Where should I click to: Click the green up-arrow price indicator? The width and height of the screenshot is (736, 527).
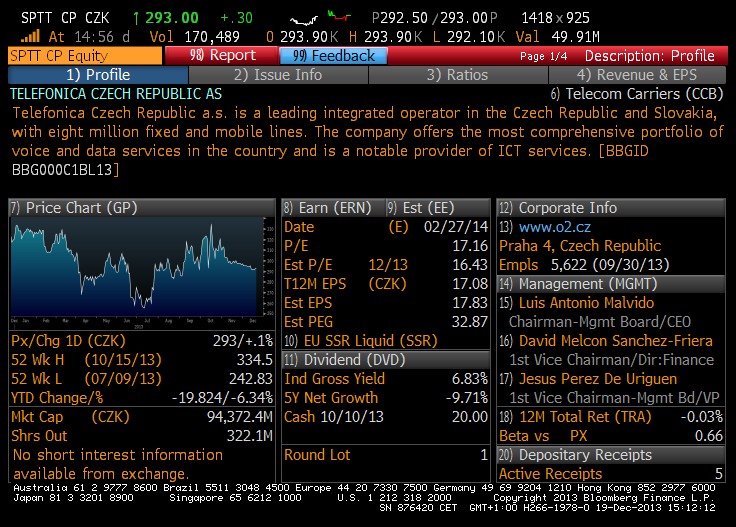click(136, 18)
